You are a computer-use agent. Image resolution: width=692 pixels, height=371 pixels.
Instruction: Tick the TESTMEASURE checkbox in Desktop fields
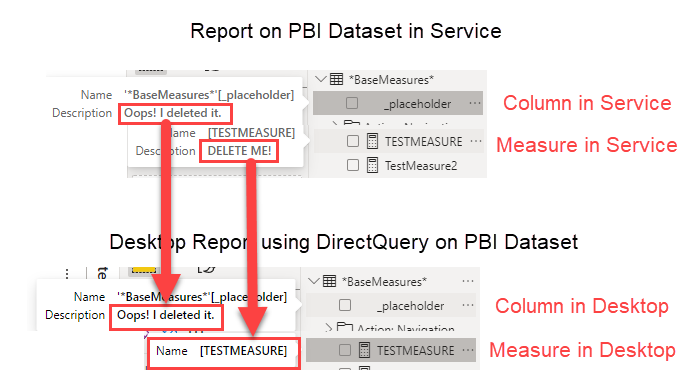(345, 350)
